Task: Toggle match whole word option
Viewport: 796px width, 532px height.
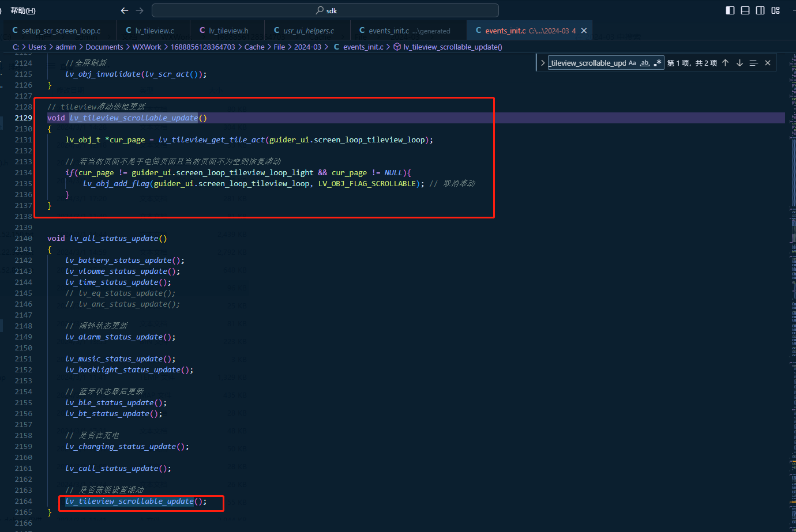Action: 645,63
